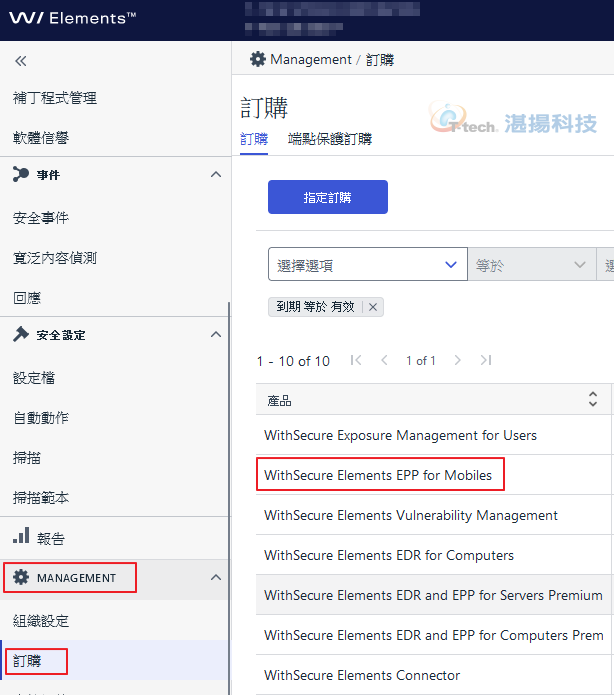
Task: Collapse the 事件 section chevron
Action: click(x=216, y=174)
